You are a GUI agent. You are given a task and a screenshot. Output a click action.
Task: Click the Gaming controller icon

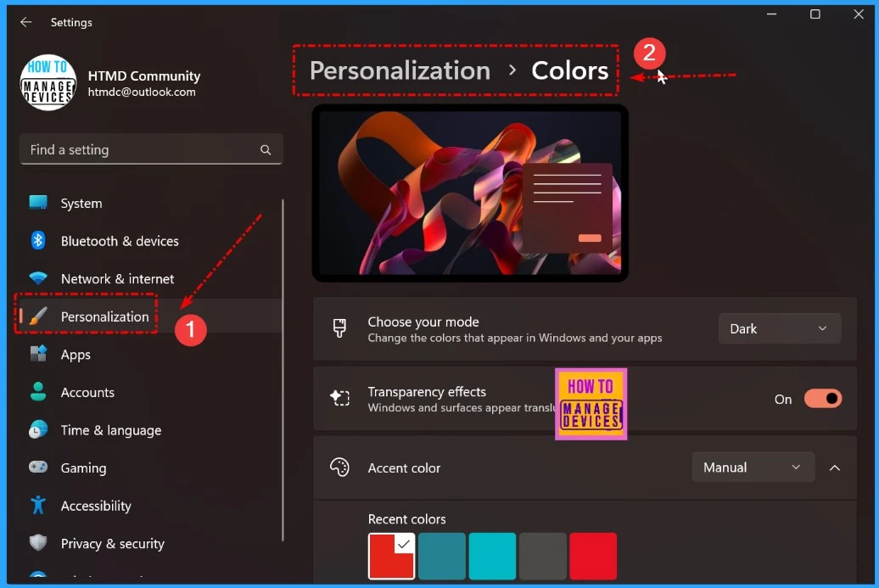[38, 467]
